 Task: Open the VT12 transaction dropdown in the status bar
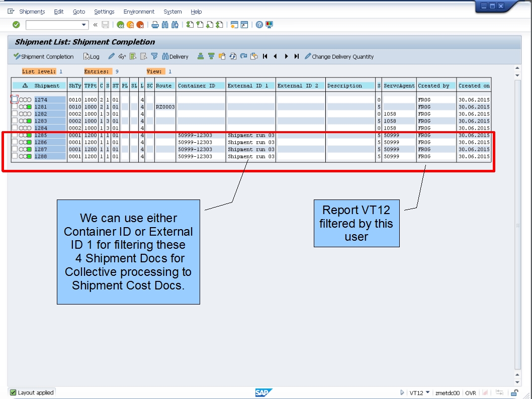pyautogui.click(x=427, y=392)
